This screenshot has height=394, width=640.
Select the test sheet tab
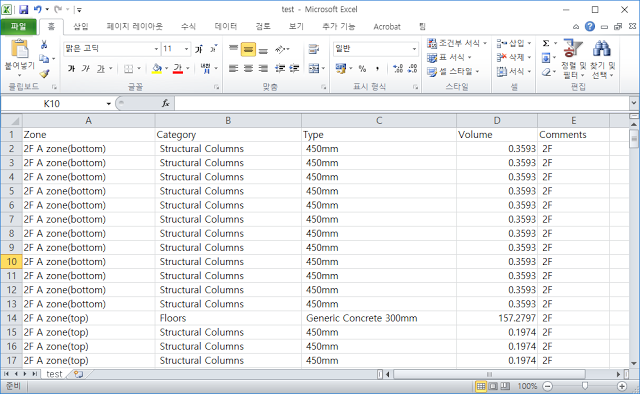coord(54,374)
